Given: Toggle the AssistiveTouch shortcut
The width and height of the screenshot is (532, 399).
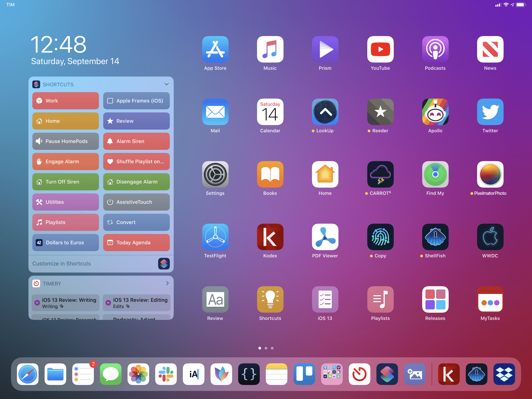Looking at the screenshot, I should tap(136, 202).
